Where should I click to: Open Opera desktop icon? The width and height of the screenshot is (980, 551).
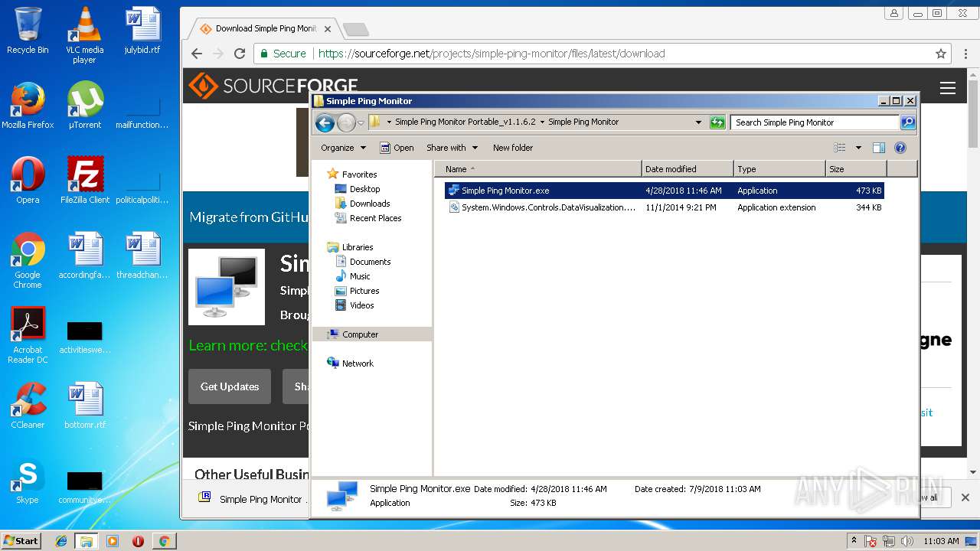coord(28,181)
